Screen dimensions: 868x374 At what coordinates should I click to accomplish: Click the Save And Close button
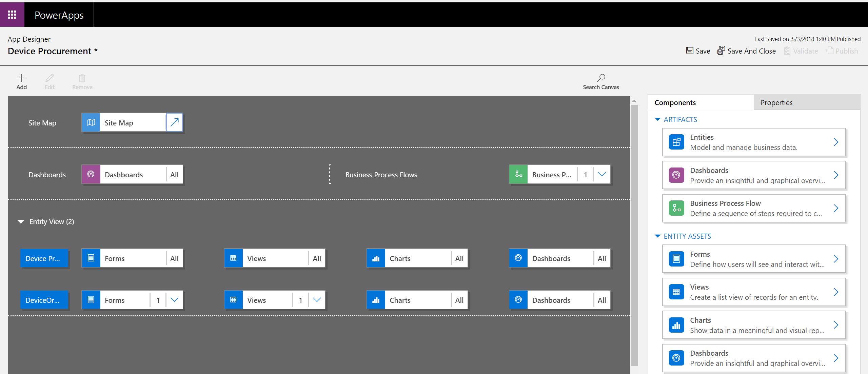747,51
